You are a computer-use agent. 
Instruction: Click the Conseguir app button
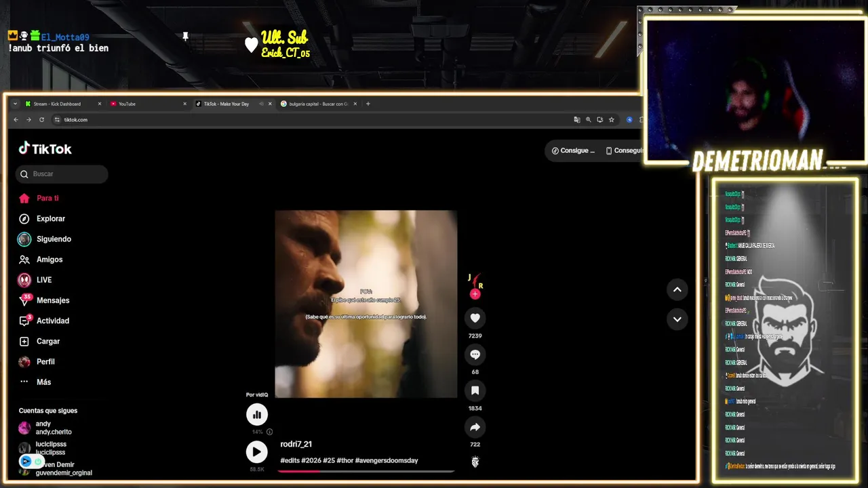[x=624, y=150]
